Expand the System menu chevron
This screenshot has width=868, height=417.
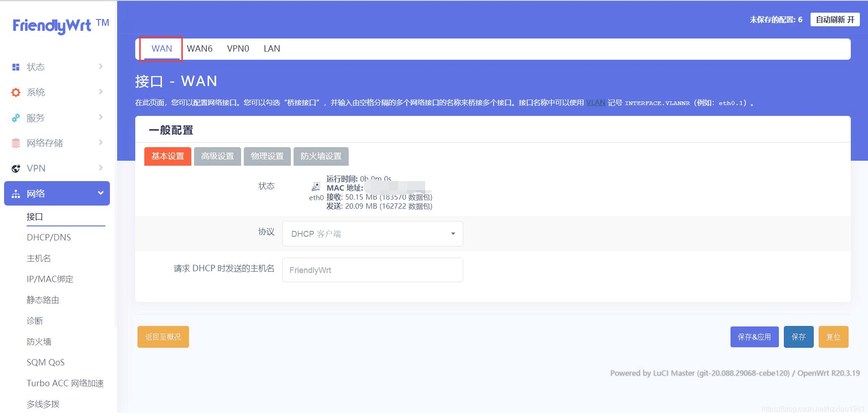point(100,92)
